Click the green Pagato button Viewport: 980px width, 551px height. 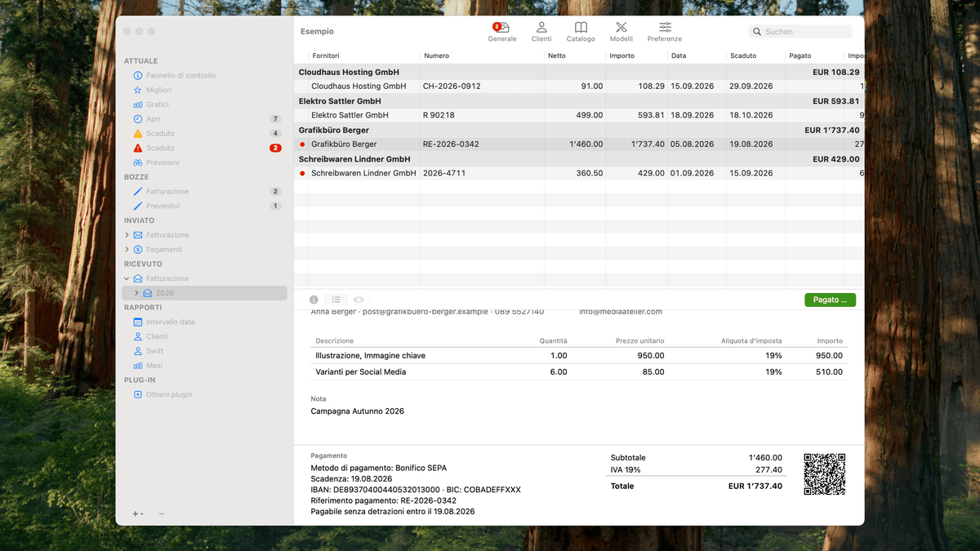click(x=830, y=300)
